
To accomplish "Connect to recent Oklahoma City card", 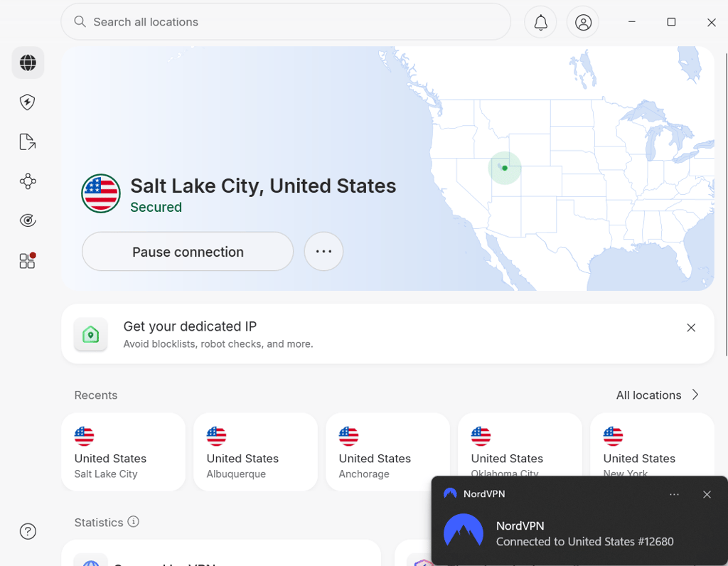I will pos(520,444).
